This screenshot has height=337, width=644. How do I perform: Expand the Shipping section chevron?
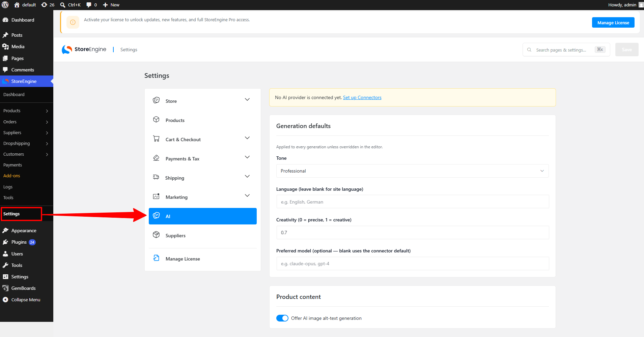[247, 176]
